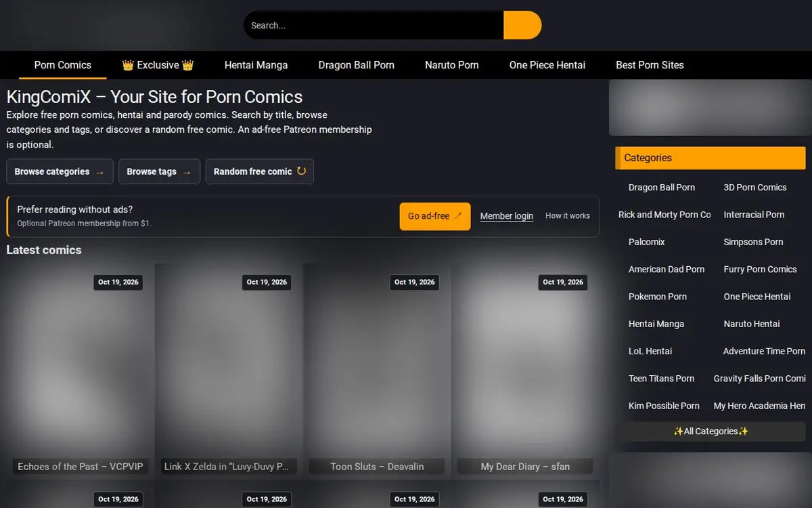Open Interracial Porn category link

[x=754, y=215]
